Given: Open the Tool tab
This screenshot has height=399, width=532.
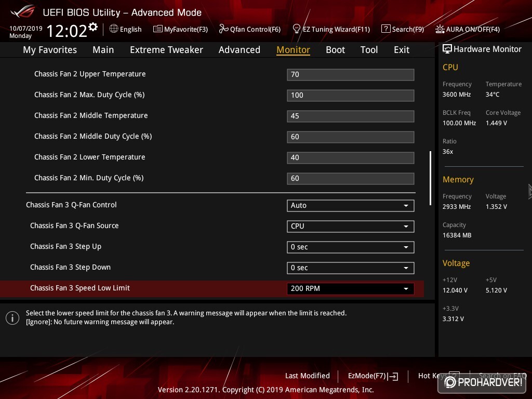Looking at the screenshot, I should [x=369, y=50].
